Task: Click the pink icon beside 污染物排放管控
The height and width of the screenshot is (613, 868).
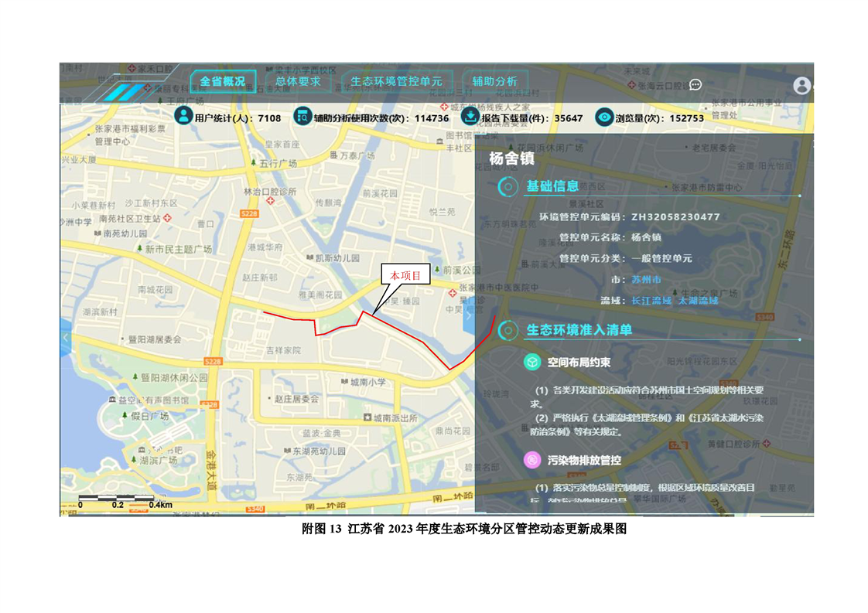Action: pos(532,459)
